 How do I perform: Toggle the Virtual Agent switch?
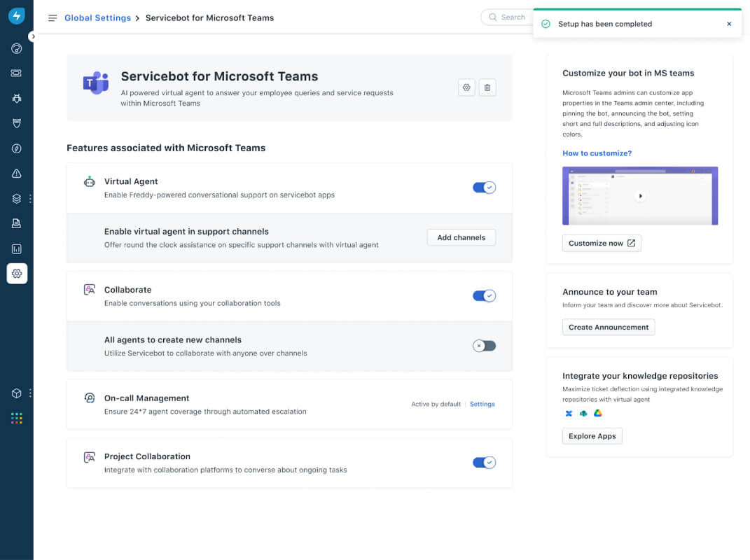coord(484,188)
